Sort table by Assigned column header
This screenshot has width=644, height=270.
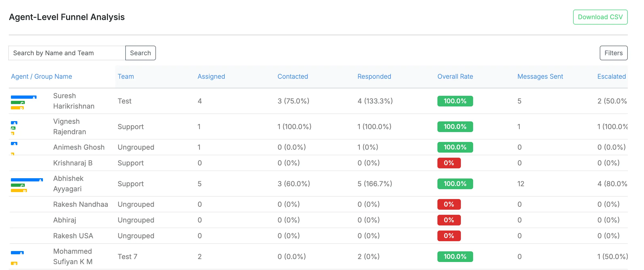click(211, 76)
